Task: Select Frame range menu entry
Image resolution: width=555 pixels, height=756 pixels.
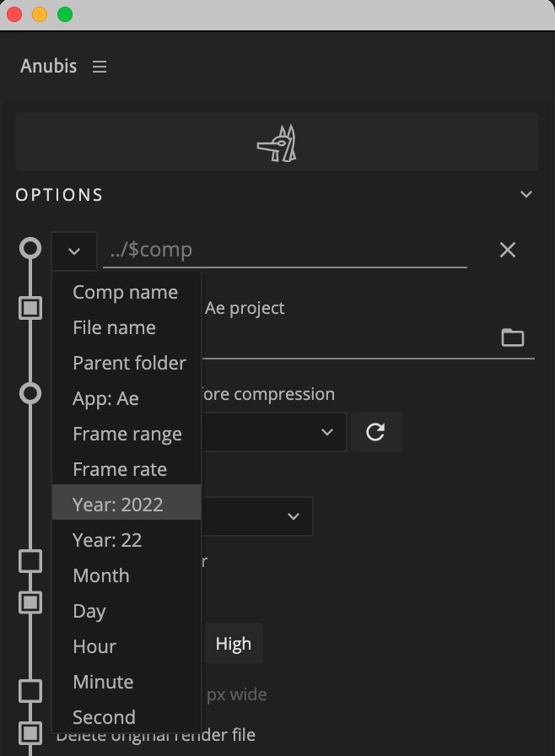Action: pyautogui.click(x=127, y=434)
